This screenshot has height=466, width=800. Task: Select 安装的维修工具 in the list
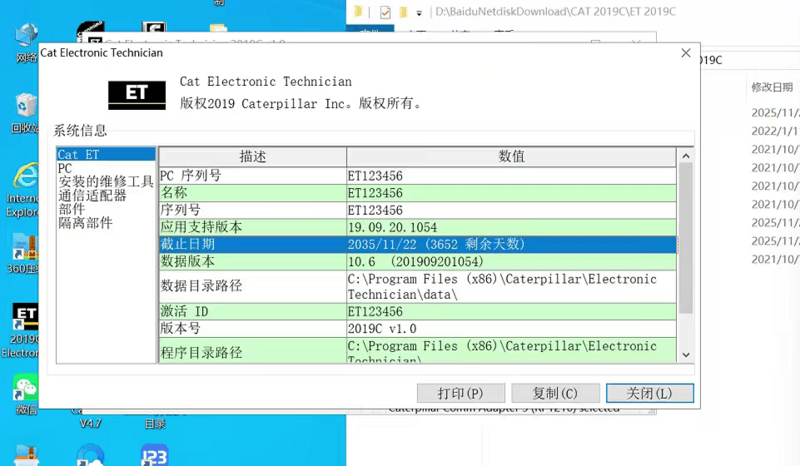[105, 182]
